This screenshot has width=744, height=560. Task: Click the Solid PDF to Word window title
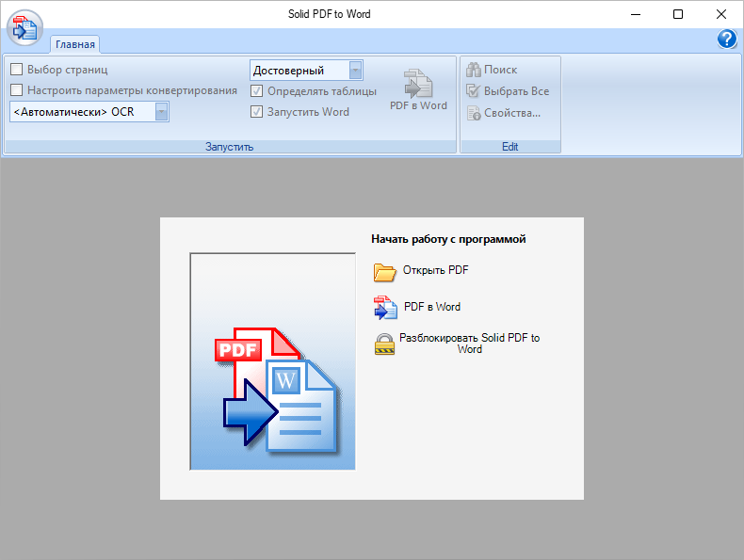(330, 14)
